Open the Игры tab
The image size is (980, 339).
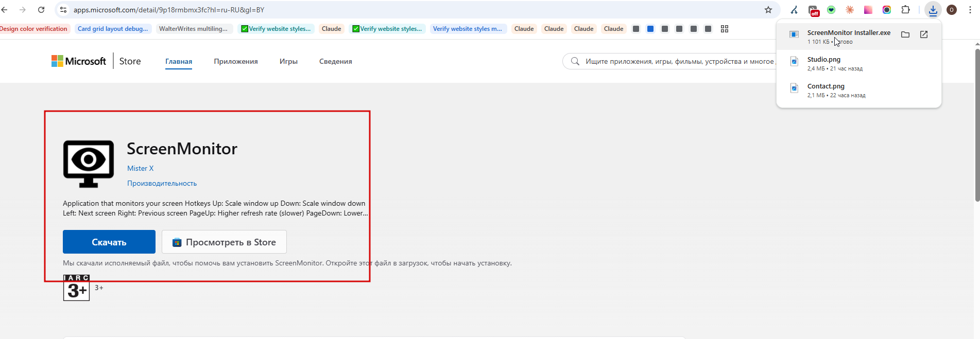point(288,61)
